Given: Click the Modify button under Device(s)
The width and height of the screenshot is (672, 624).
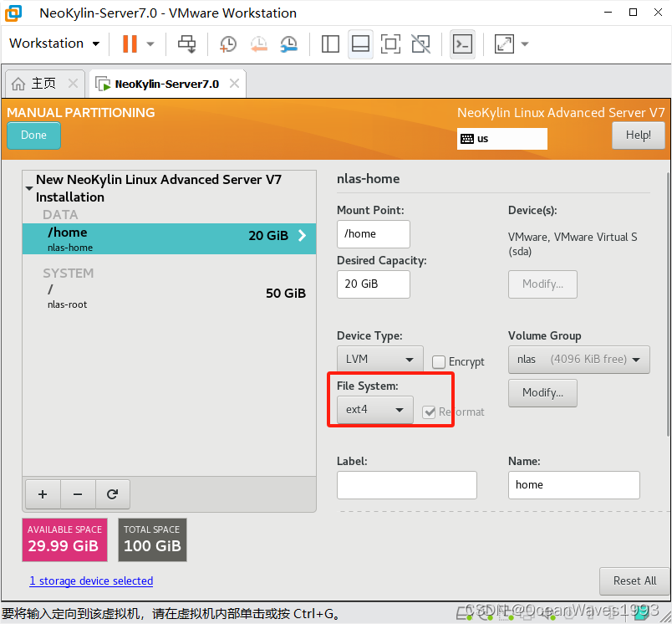Looking at the screenshot, I should 542,284.
